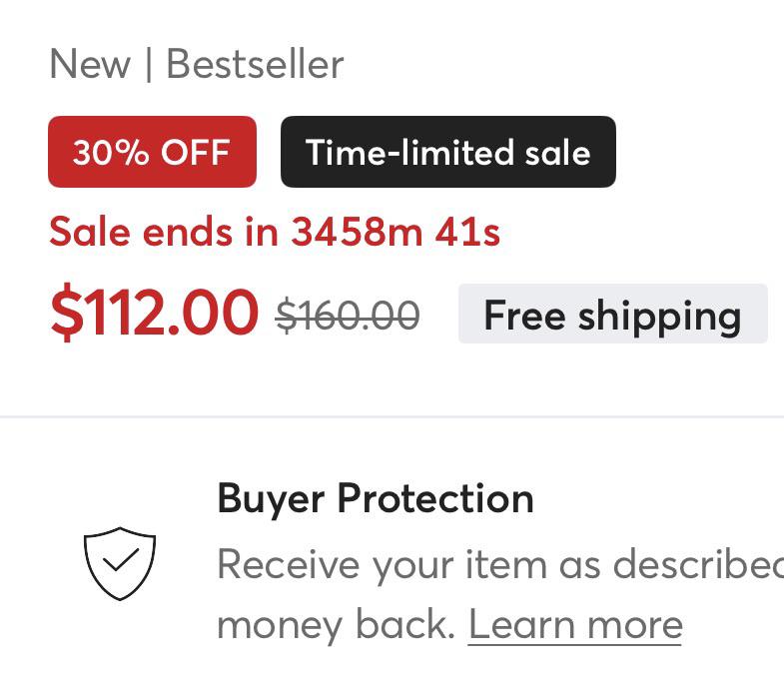Screen dimensions: 784x686
Task: Click the 'Sale ends in' red text
Action: tap(164, 232)
